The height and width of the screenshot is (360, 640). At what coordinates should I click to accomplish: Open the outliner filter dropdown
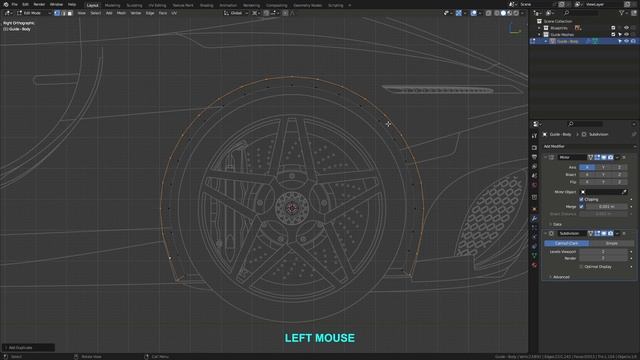coord(623,13)
